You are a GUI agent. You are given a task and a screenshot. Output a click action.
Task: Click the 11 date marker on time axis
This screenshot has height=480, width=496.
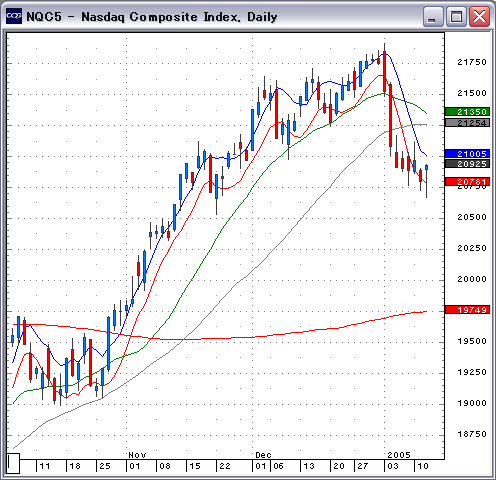[45, 466]
